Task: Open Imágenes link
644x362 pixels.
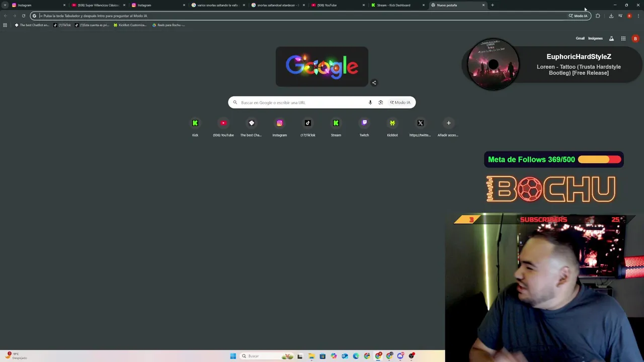Action: 595,38
